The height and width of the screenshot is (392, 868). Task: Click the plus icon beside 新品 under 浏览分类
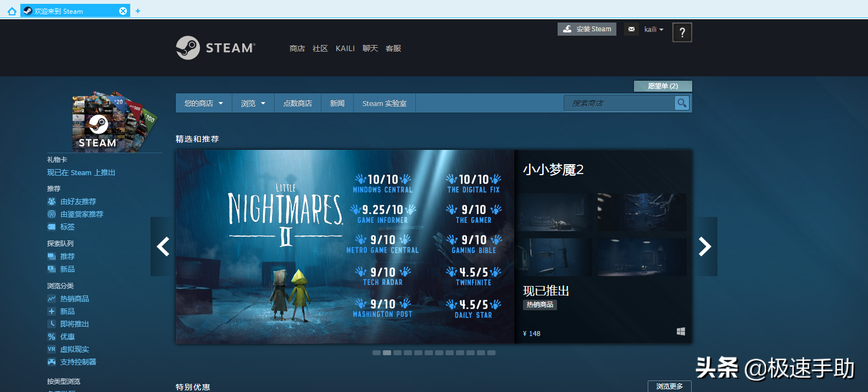[52, 311]
